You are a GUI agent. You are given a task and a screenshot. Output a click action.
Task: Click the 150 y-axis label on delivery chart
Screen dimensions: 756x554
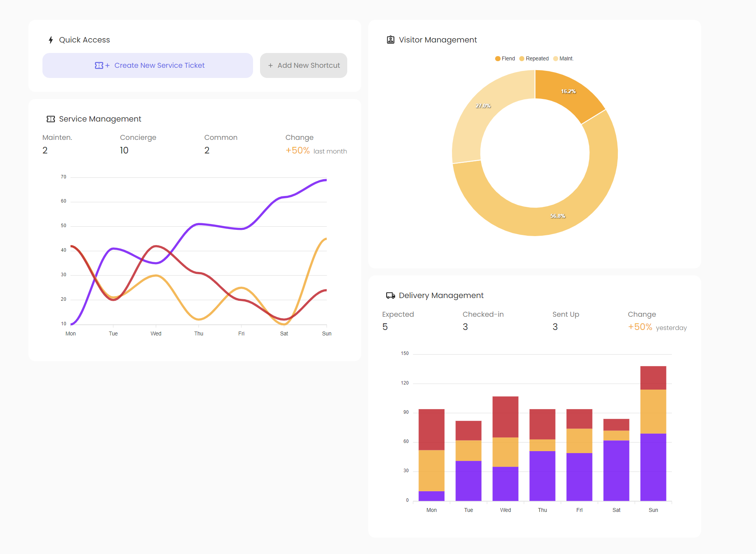pyautogui.click(x=405, y=353)
